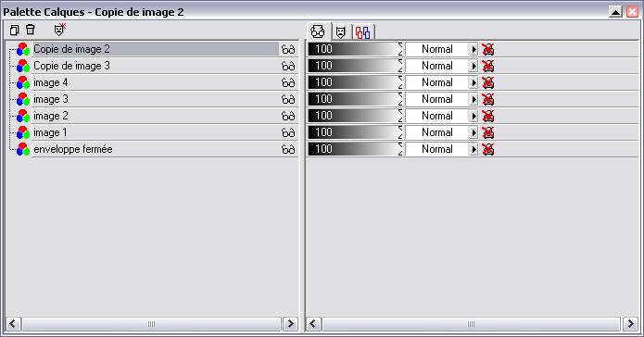Open blend mode arrow for image 3
This screenshot has width=644, height=337.
pyautogui.click(x=474, y=100)
